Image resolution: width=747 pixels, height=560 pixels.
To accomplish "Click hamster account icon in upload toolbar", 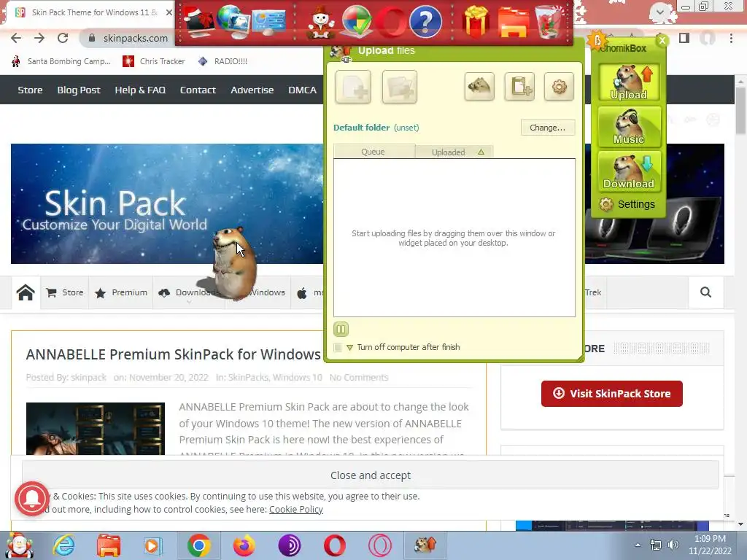I will [479, 87].
